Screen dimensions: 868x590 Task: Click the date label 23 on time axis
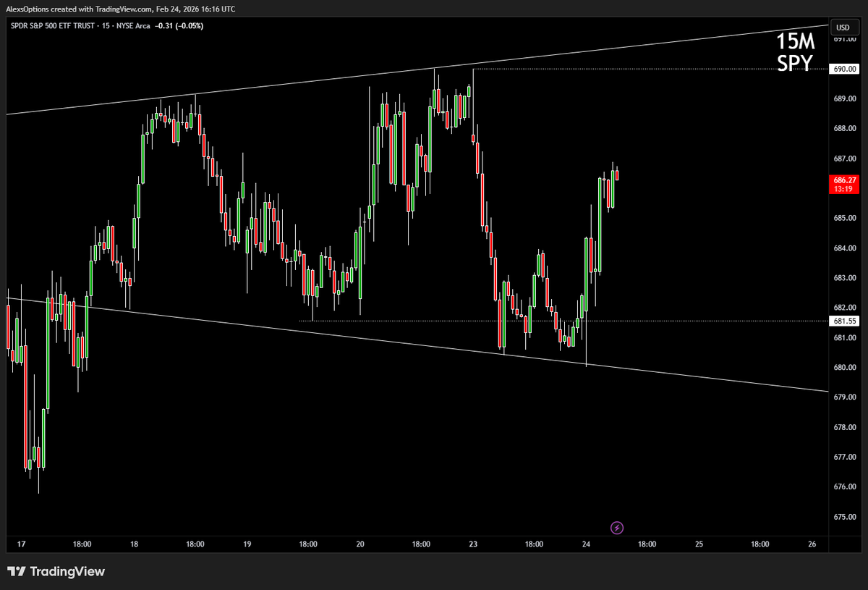tap(473, 544)
